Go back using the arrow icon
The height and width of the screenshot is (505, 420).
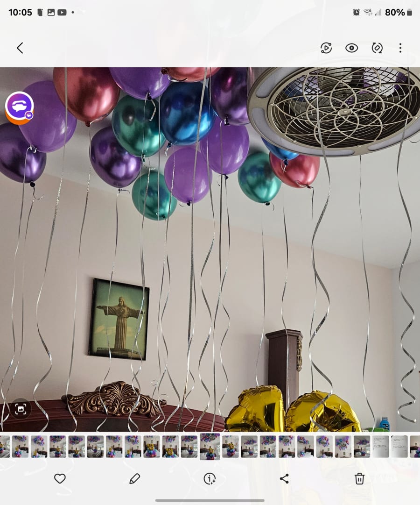[20, 48]
